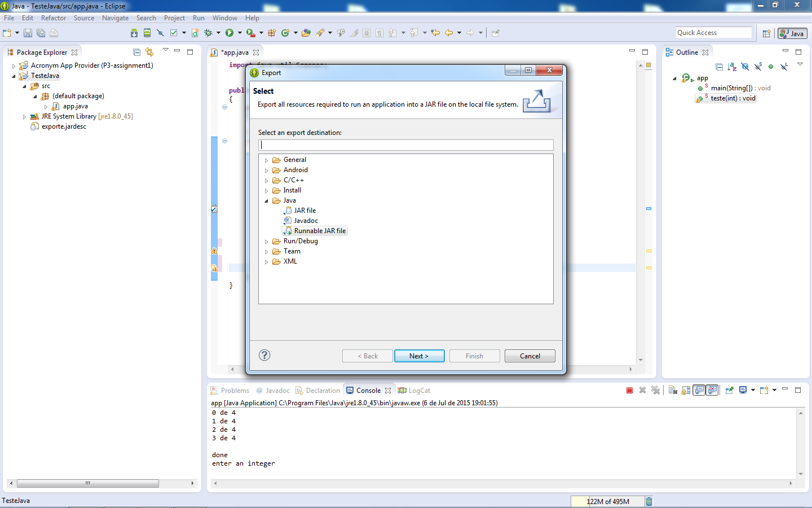Click the Debug bug icon in toolbar
Image resolution: width=812 pixels, height=508 pixels.
pos(208,33)
